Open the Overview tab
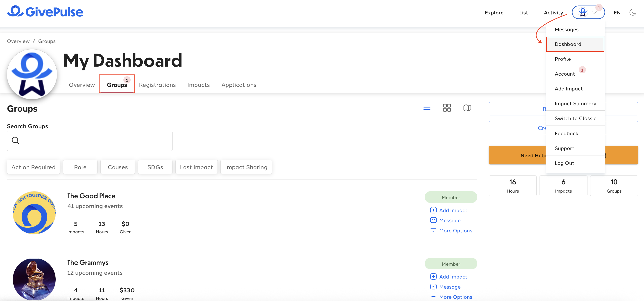 click(82, 85)
